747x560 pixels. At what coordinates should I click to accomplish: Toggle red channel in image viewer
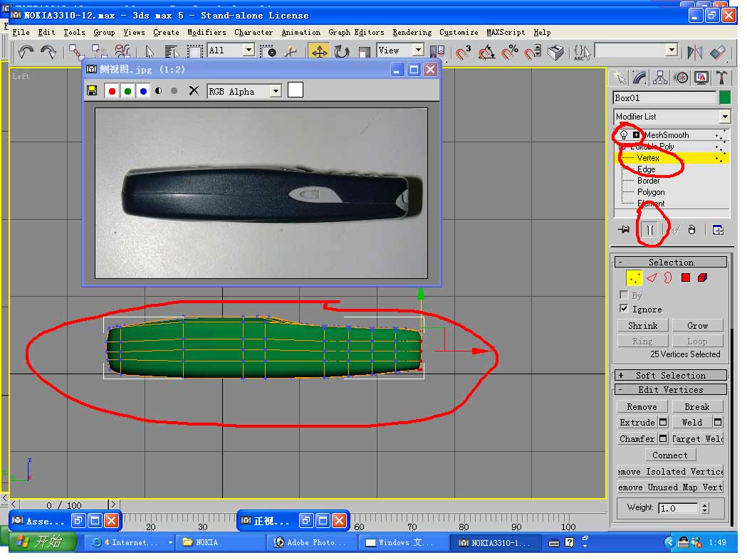coord(112,91)
